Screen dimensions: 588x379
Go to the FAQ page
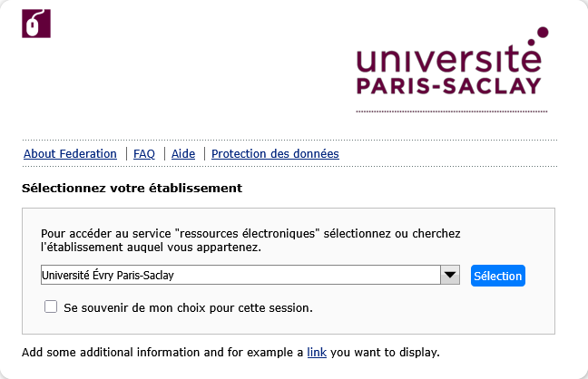click(x=144, y=154)
